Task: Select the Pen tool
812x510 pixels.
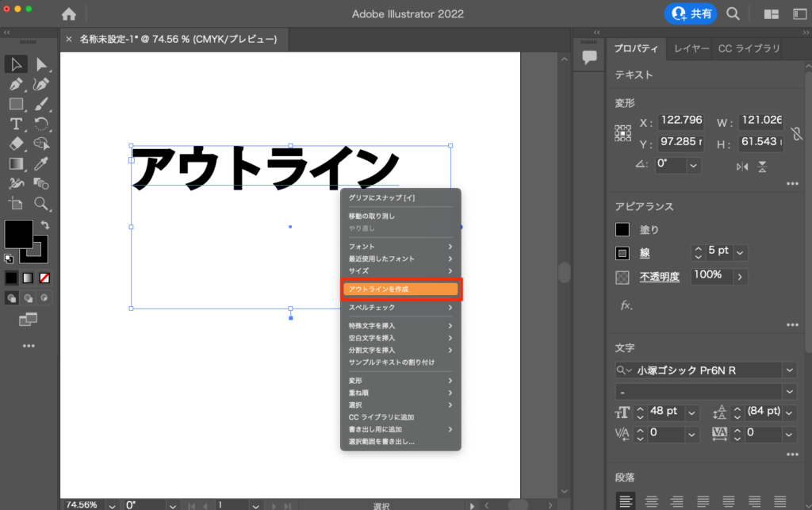Action: (x=16, y=84)
